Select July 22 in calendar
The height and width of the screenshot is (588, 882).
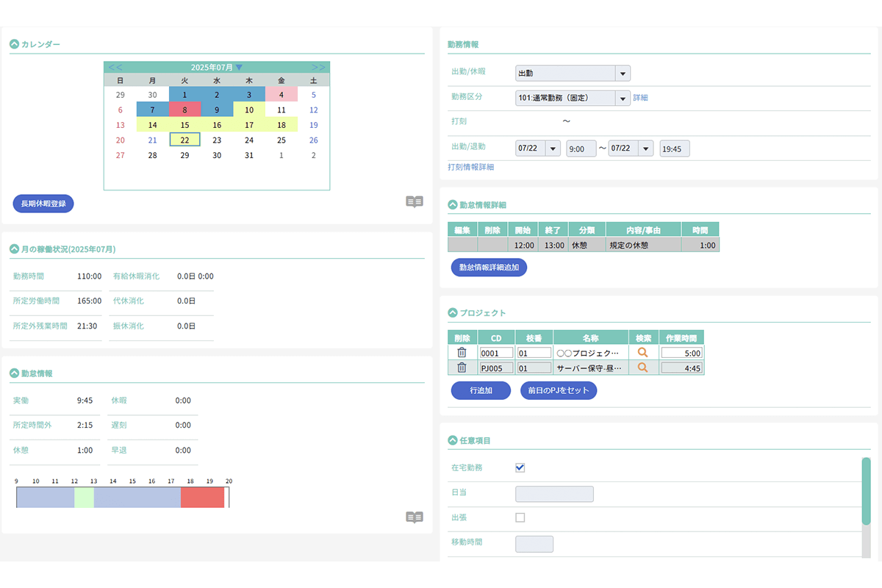point(184,140)
